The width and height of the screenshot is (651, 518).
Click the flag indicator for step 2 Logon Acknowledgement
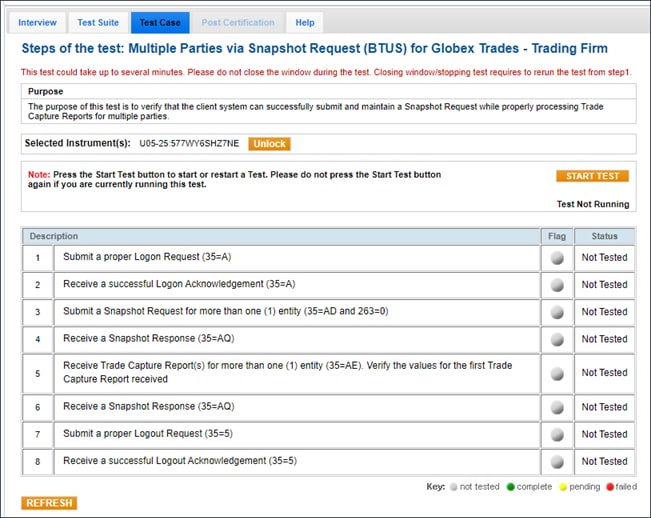click(556, 285)
